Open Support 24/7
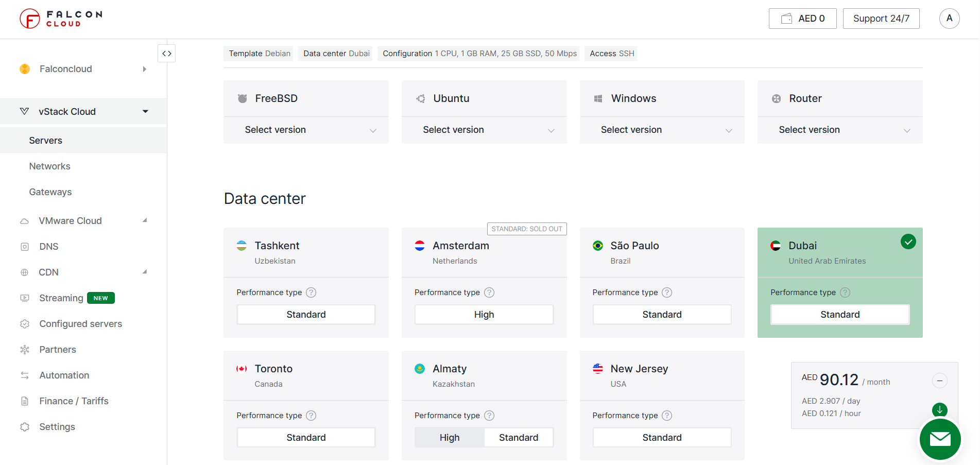Image resolution: width=980 pixels, height=465 pixels. 881,19
